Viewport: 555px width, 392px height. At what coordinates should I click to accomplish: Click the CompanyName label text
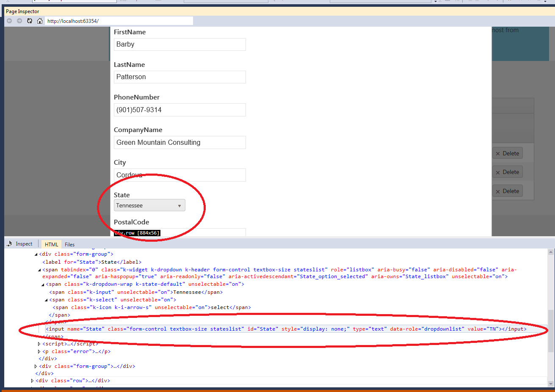pyautogui.click(x=138, y=130)
